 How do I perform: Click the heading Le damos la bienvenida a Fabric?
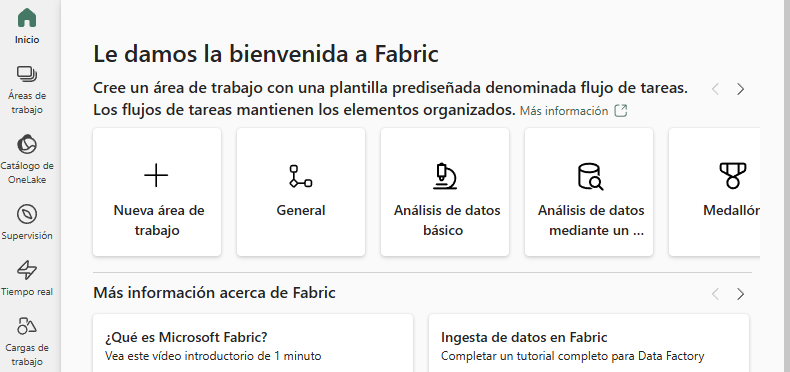click(x=266, y=54)
